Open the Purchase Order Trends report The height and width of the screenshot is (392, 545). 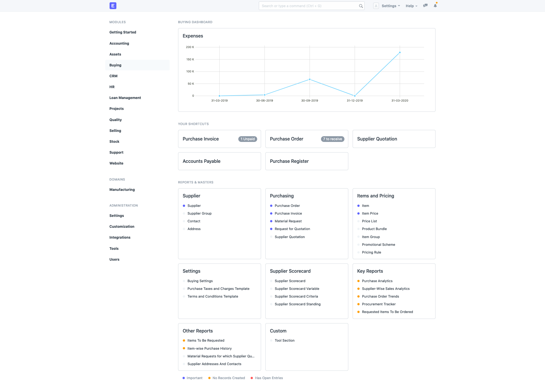coord(380,296)
